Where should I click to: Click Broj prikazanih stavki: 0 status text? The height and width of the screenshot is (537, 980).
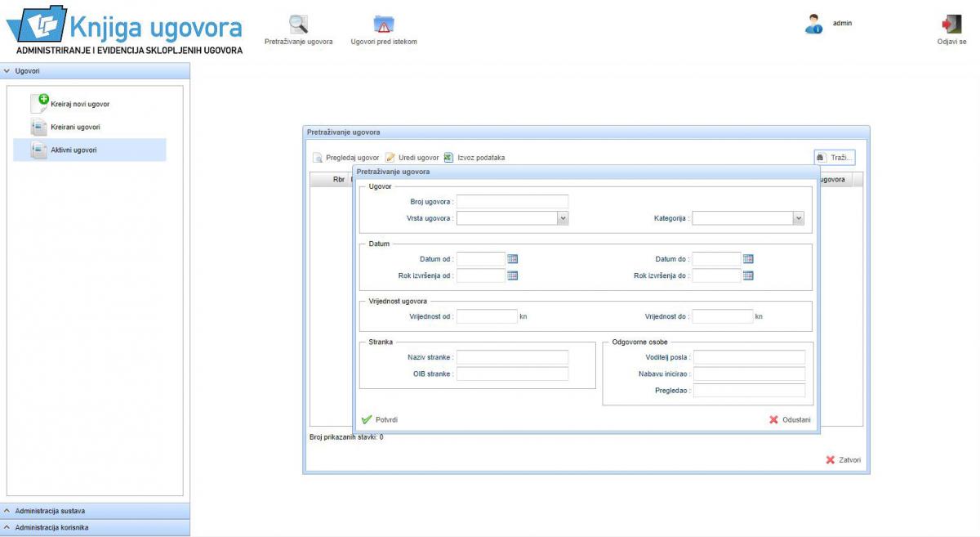pyautogui.click(x=346, y=437)
